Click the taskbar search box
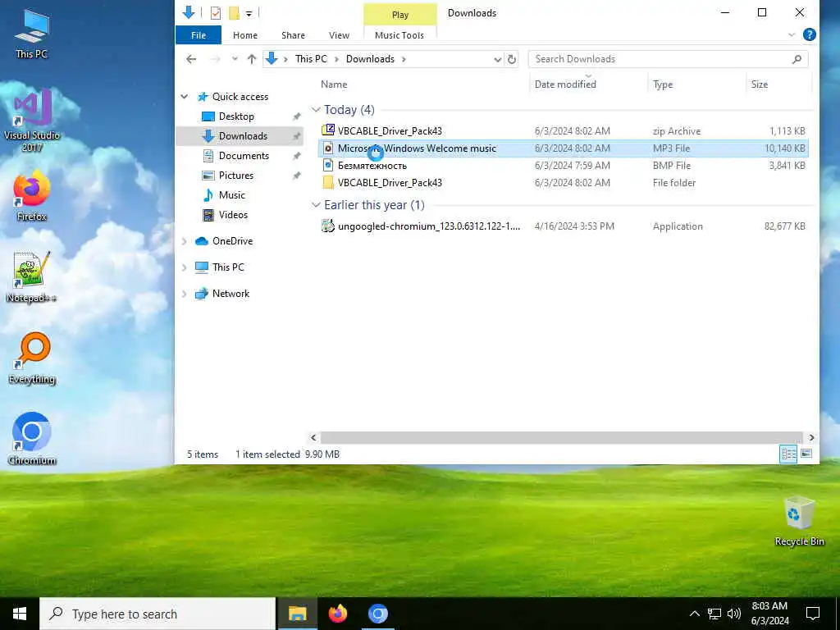The width and height of the screenshot is (840, 630). pos(157,614)
